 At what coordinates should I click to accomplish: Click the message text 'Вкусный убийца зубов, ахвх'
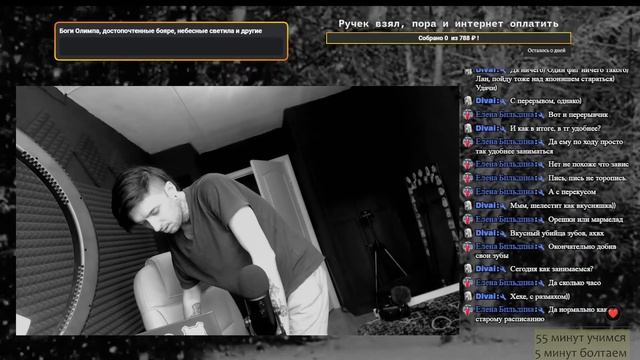click(557, 233)
